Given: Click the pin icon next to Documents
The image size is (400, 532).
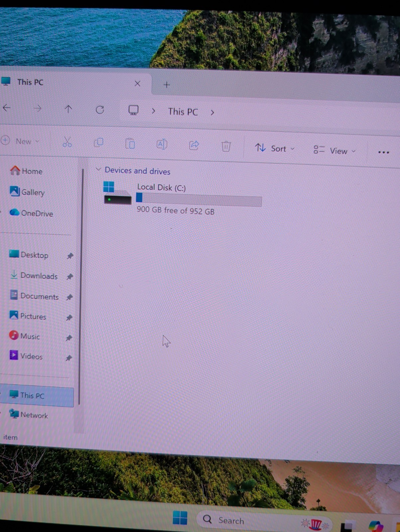Looking at the screenshot, I should pos(69,297).
